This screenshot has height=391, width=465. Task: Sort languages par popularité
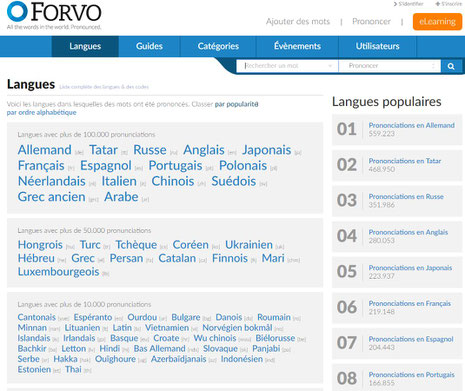pyautogui.click(x=236, y=104)
